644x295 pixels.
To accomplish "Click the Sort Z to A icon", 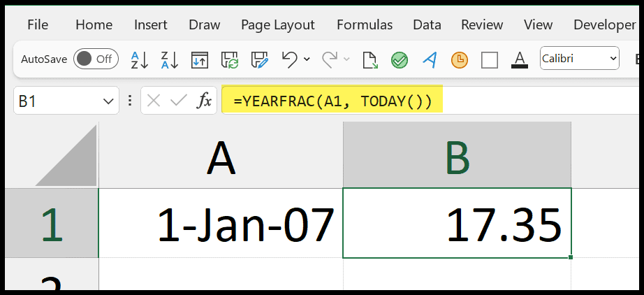I will click(170, 59).
